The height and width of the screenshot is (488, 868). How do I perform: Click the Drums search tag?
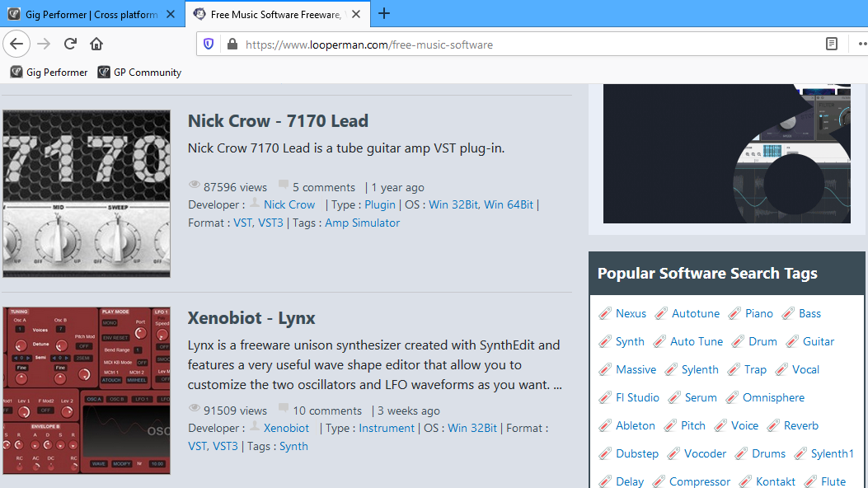(769, 453)
